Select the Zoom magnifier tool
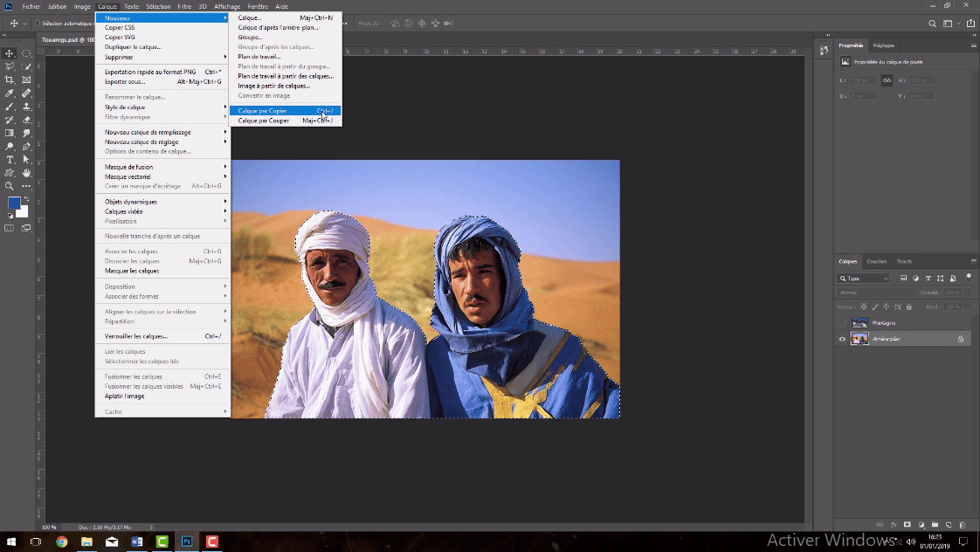Screen dimensions: 980x552 pos(10,186)
